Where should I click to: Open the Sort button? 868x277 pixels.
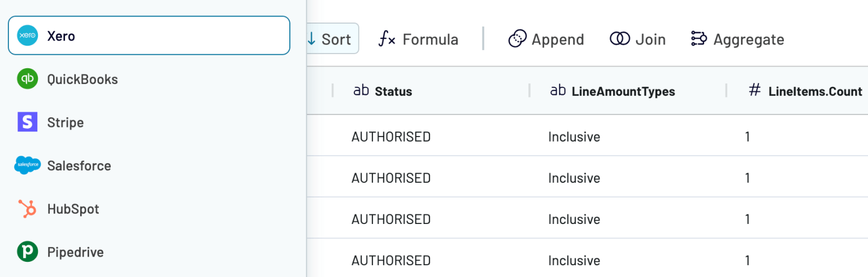tap(332, 38)
